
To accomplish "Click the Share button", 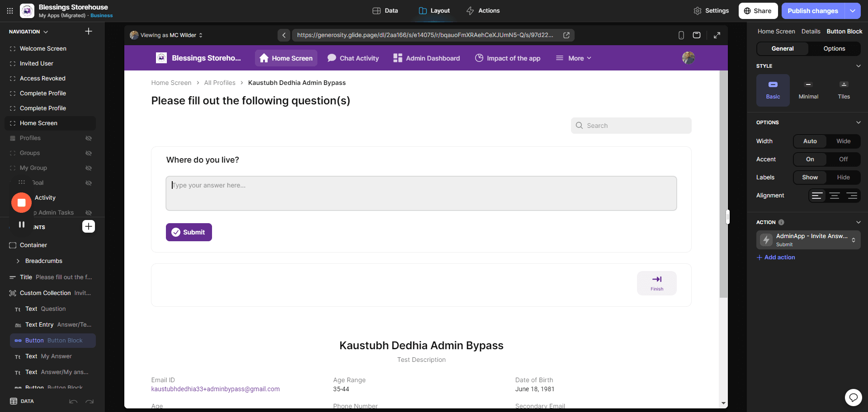I will (x=758, y=11).
